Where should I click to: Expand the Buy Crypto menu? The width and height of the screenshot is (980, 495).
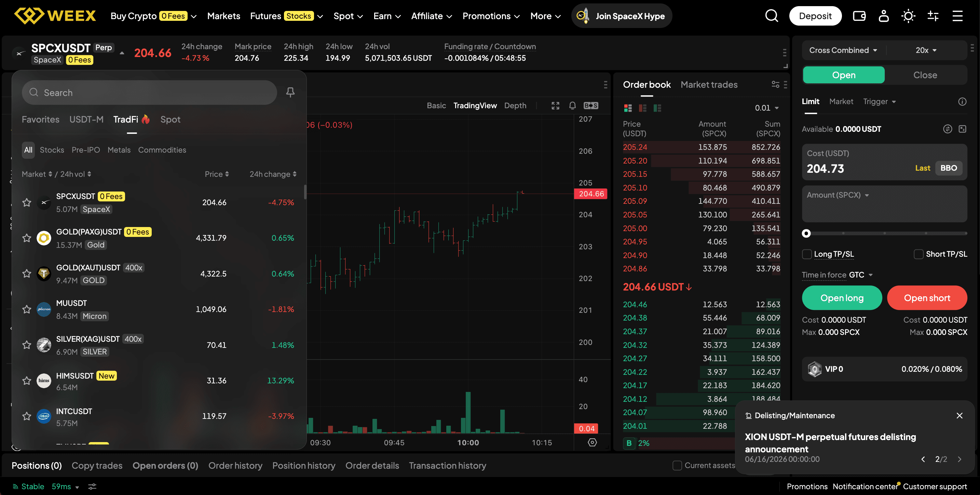153,16
